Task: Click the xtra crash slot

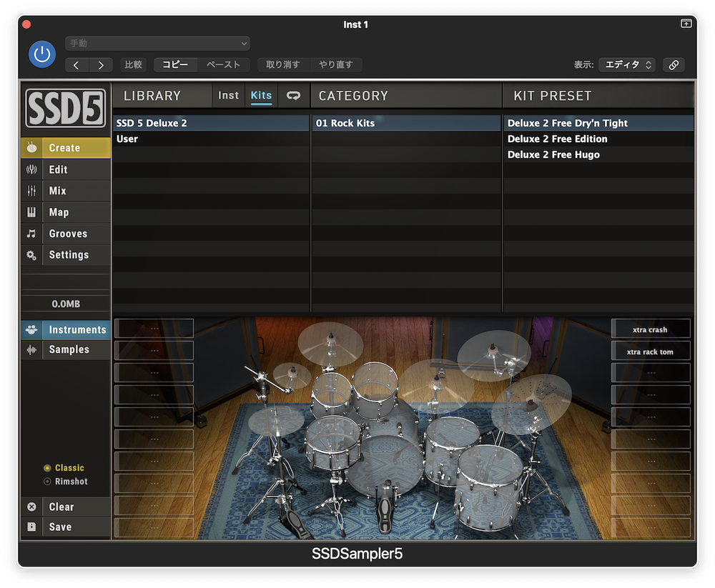Action: 650,329
